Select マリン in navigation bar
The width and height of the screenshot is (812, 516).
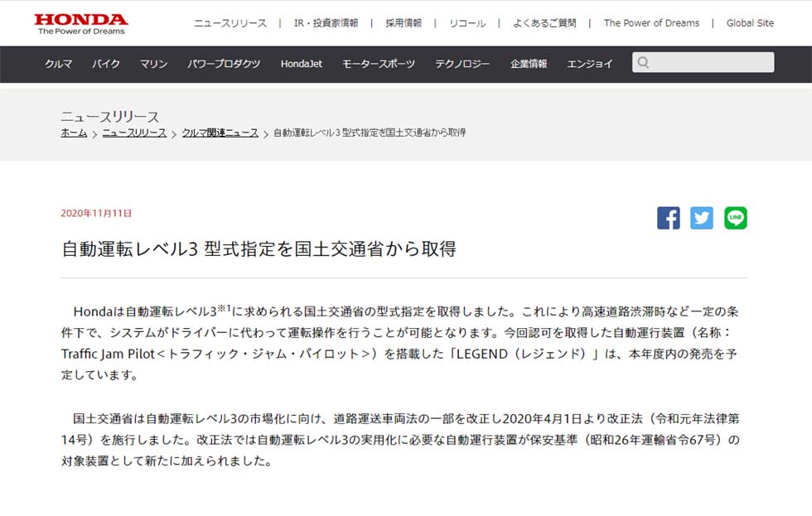pos(154,64)
